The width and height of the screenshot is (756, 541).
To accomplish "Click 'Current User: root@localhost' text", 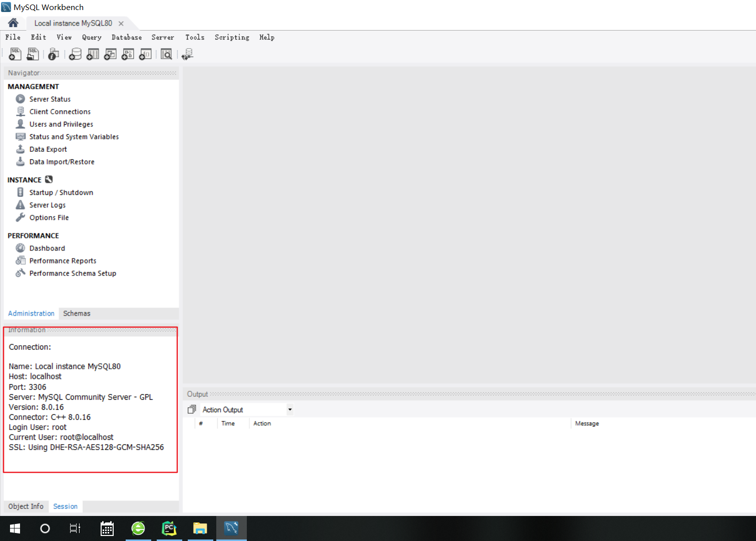I will point(61,437).
